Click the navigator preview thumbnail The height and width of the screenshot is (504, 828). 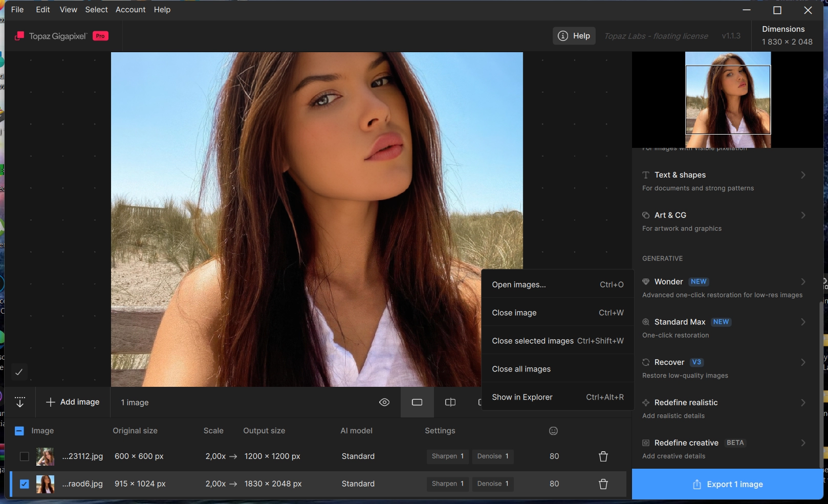point(728,100)
